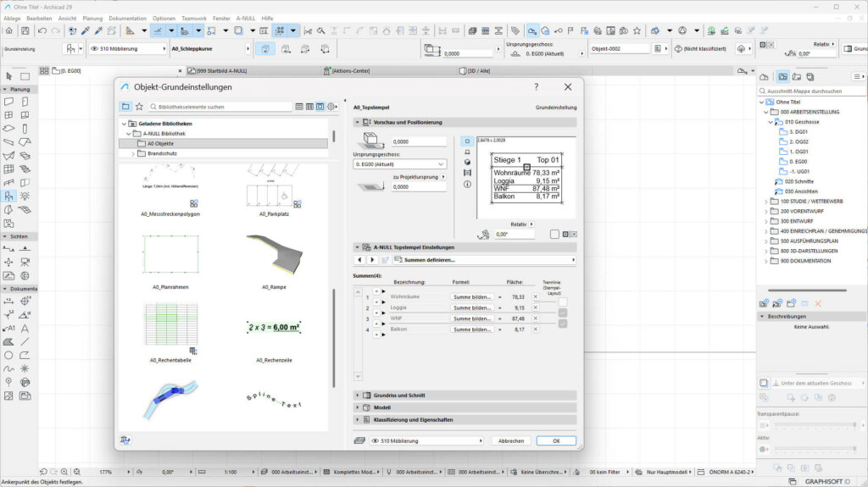Viewport: 868px width, 487px height.
Task: Open the 510 Möblierung layer dropdown in the dialog
Action: (426, 441)
